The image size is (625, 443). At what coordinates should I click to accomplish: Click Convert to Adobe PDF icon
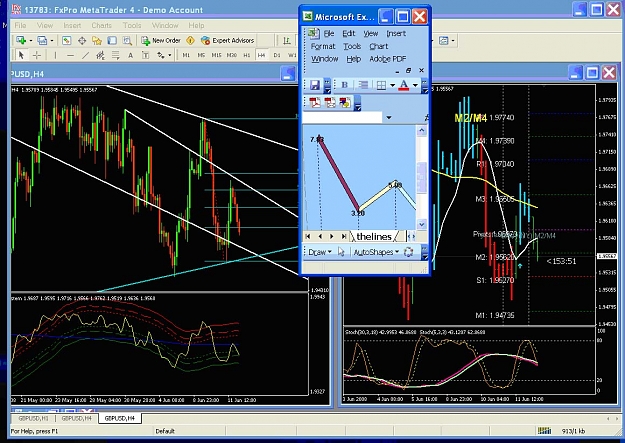pyautogui.click(x=315, y=102)
